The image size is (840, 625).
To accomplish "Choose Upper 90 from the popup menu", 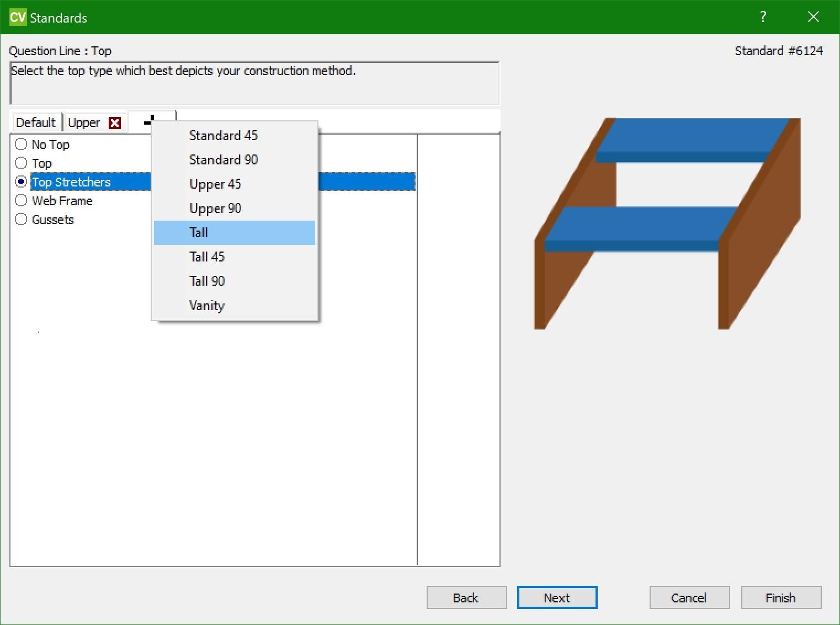I will [235, 209].
